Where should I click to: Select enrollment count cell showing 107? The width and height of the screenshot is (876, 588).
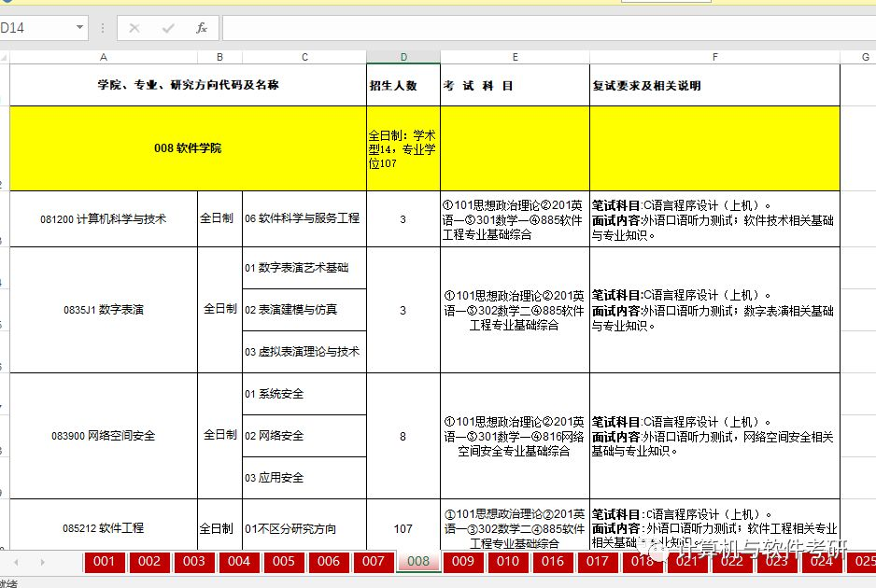[x=403, y=526]
